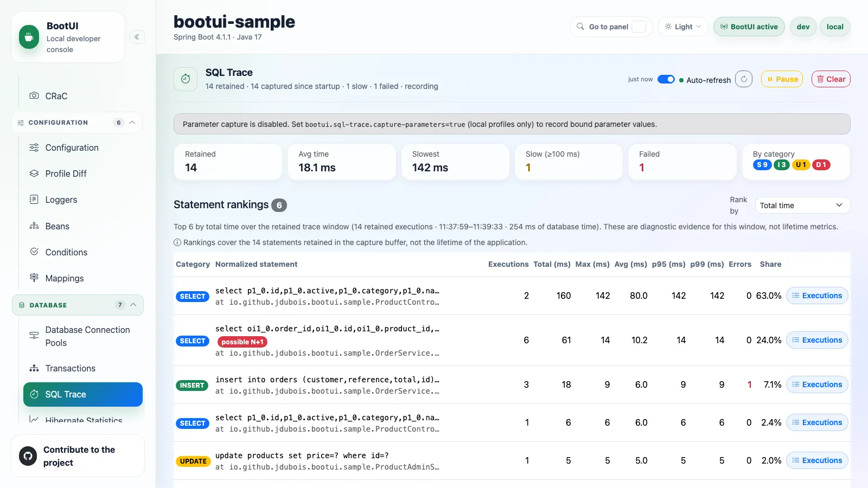868x488 pixels.
Task: Show Executions for insert into orders row
Action: click(817, 384)
